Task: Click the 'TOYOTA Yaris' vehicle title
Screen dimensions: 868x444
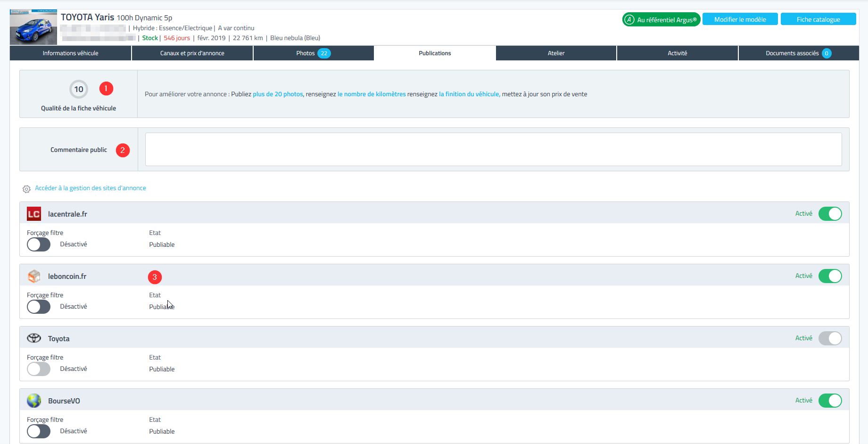Action: point(88,17)
